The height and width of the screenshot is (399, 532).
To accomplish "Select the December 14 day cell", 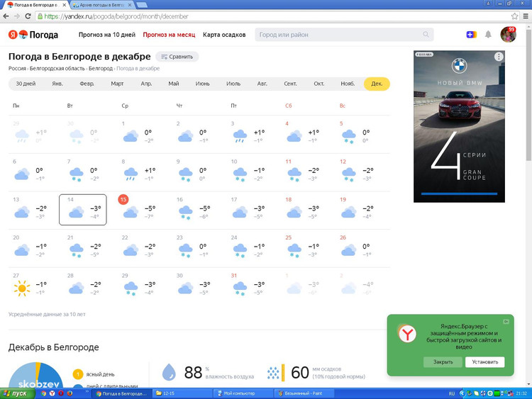I will (x=83, y=210).
